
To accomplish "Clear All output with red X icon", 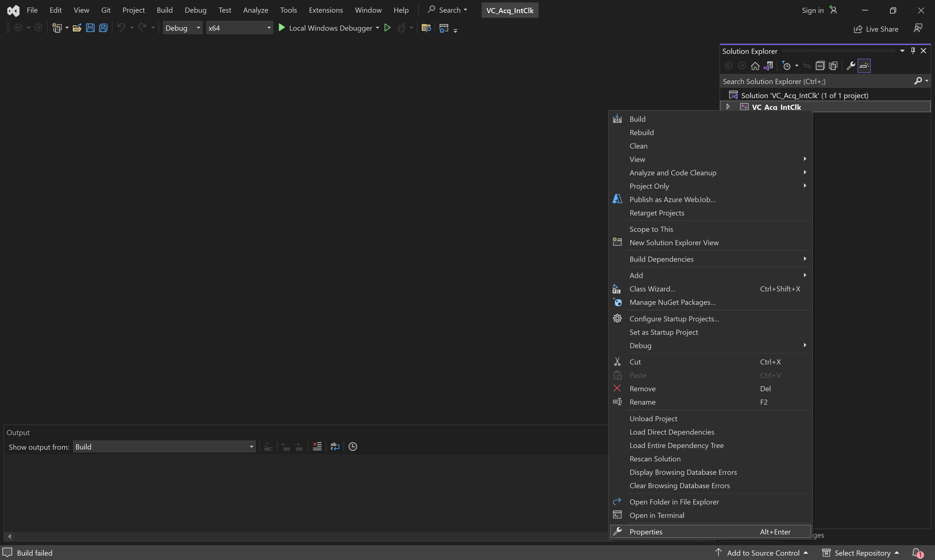I will [317, 446].
